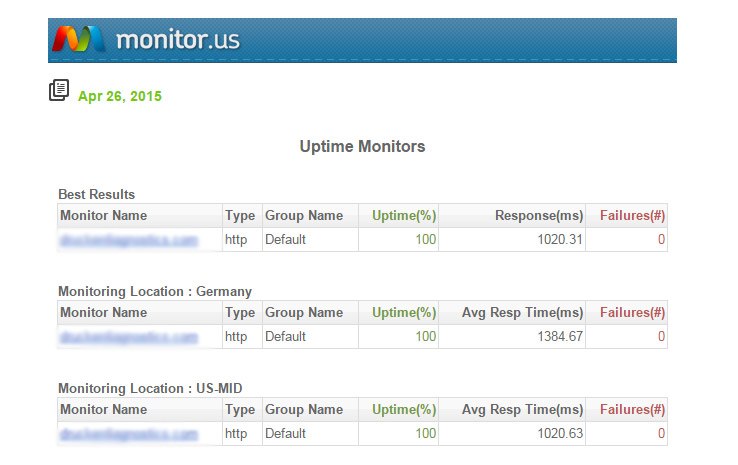Click the http type cell in Germany row
The height and width of the screenshot is (465, 738).
point(236,337)
